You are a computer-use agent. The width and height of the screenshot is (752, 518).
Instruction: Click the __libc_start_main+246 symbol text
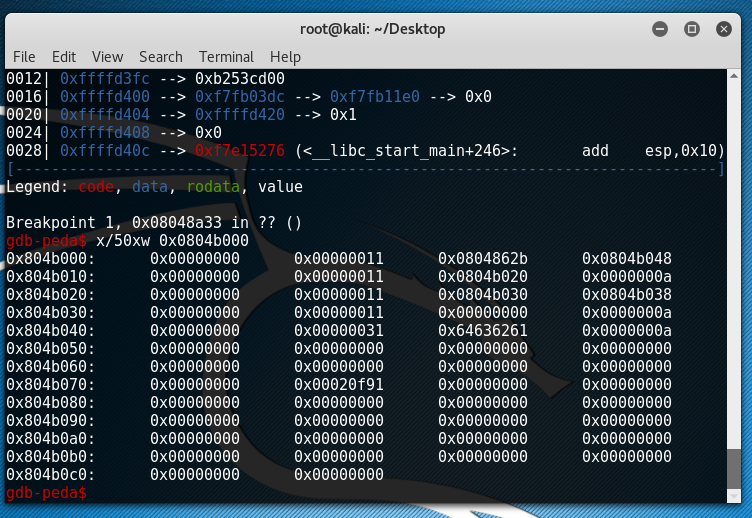(407, 151)
